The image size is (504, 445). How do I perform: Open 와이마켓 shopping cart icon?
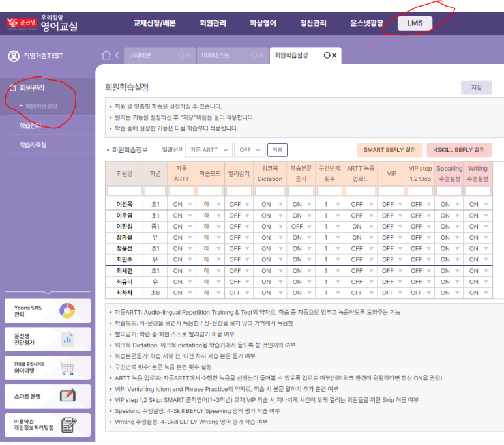(67, 368)
